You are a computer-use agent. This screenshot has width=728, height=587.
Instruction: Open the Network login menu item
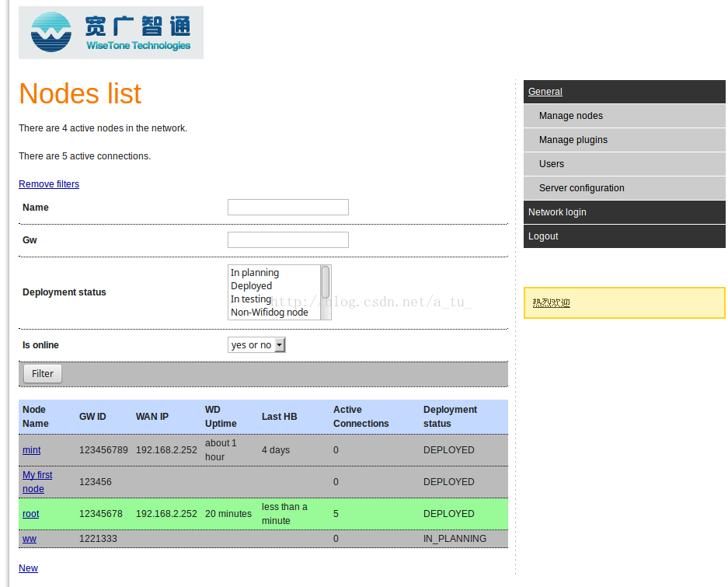[625, 212]
